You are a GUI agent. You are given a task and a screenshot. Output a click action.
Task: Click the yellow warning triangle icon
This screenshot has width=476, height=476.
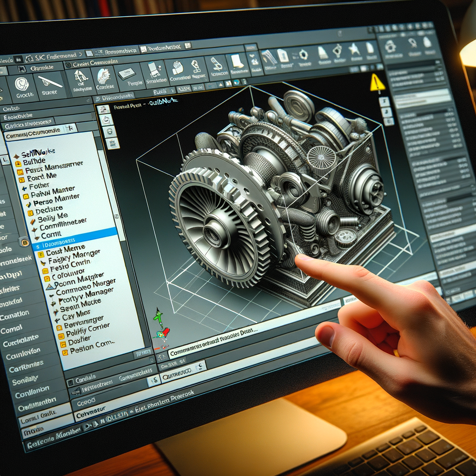pos(377,83)
